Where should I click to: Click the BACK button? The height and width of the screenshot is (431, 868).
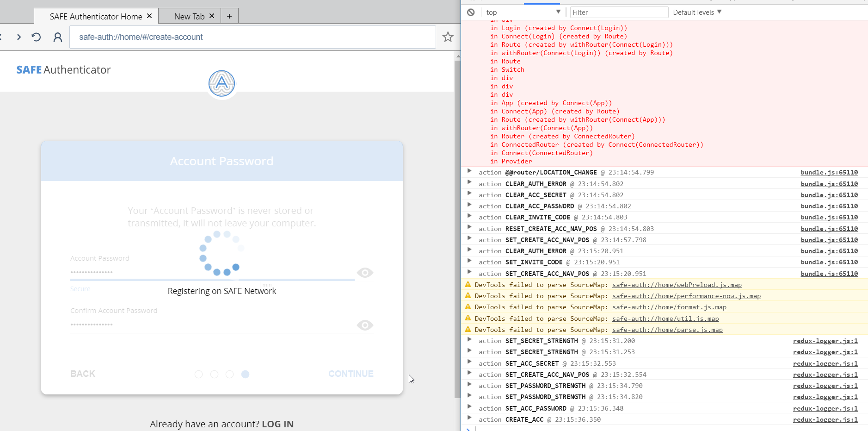point(83,374)
